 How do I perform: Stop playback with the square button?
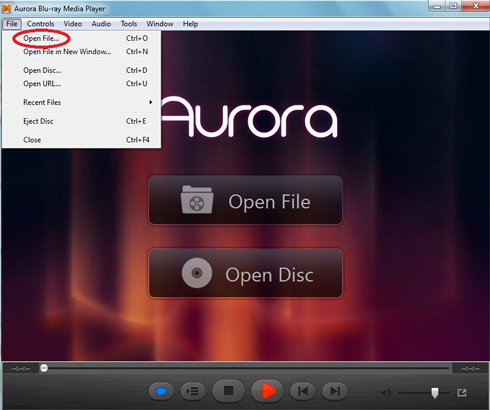(x=228, y=390)
